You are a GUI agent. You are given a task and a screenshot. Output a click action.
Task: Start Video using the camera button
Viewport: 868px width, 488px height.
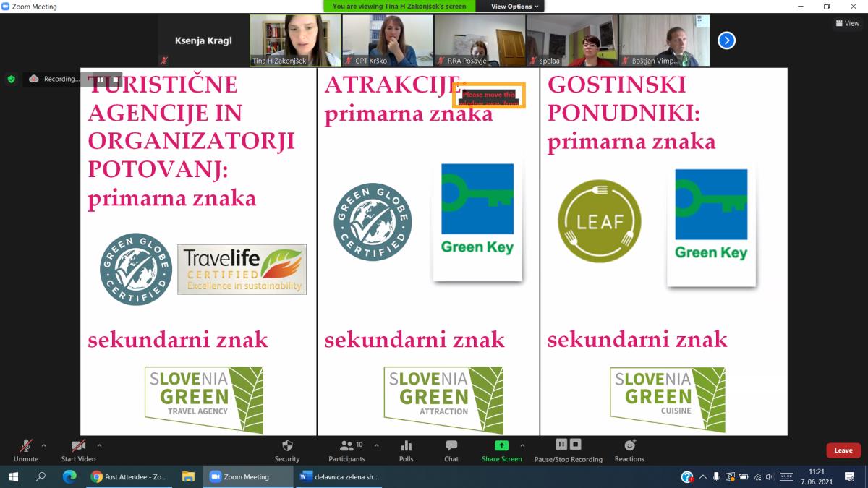click(x=78, y=448)
